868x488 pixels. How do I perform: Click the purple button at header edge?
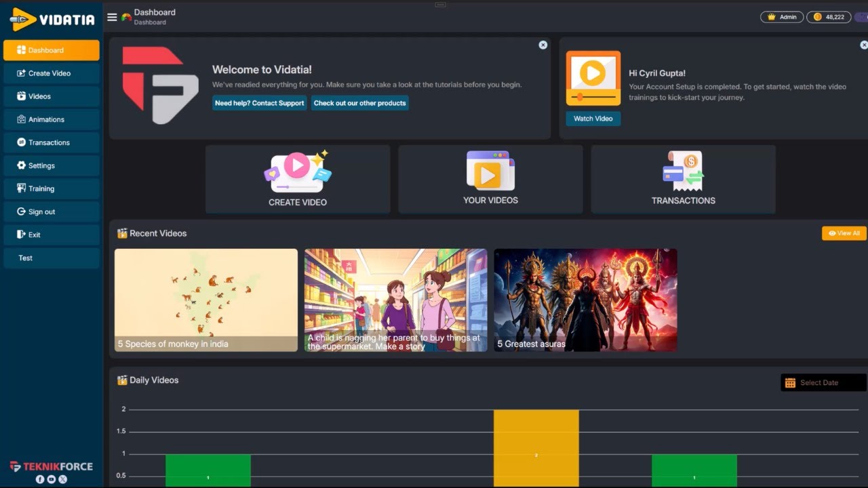861,17
